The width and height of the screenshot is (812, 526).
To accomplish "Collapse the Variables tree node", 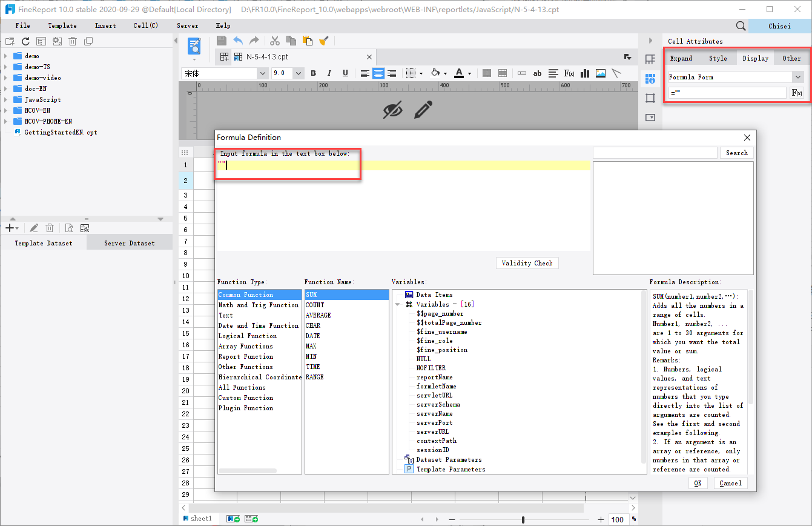I will pyautogui.click(x=398, y=304).
